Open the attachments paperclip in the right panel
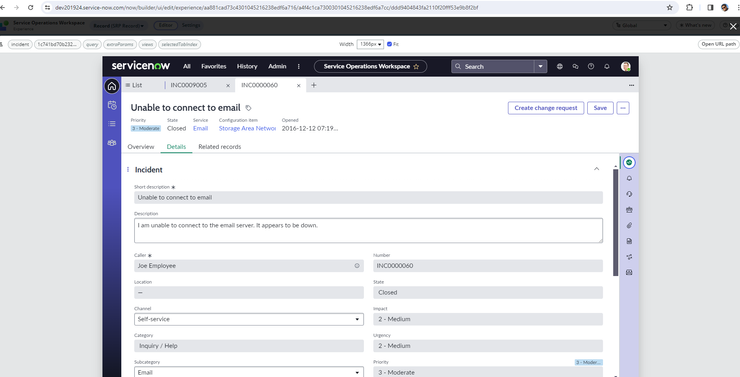 coord(629,226)
